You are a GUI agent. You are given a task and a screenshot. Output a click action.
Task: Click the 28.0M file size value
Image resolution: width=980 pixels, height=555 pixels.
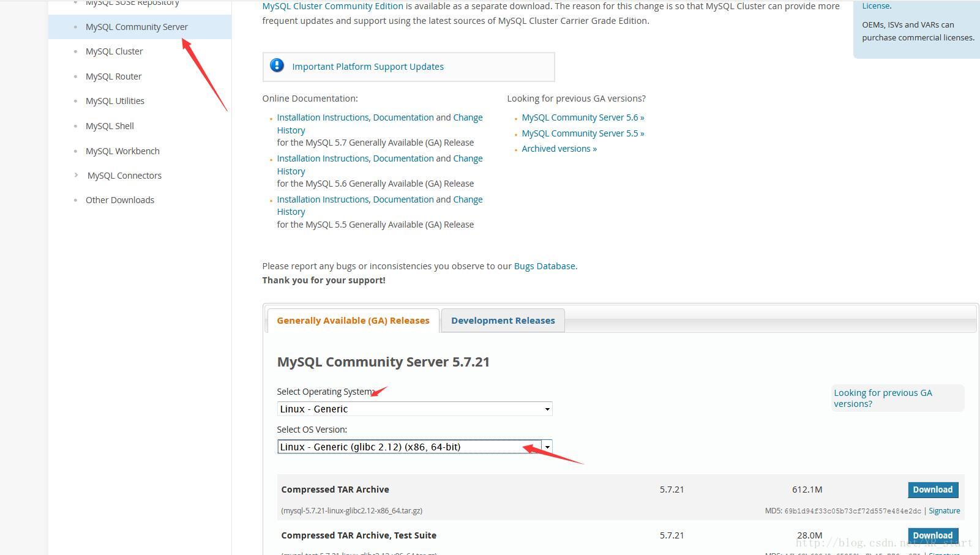[809, 535]
